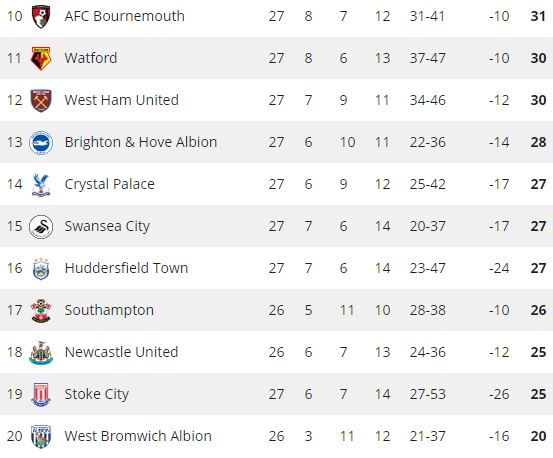
Task: Click Stoke City's 27-53 goals record
Action: (x=427, y=395)
